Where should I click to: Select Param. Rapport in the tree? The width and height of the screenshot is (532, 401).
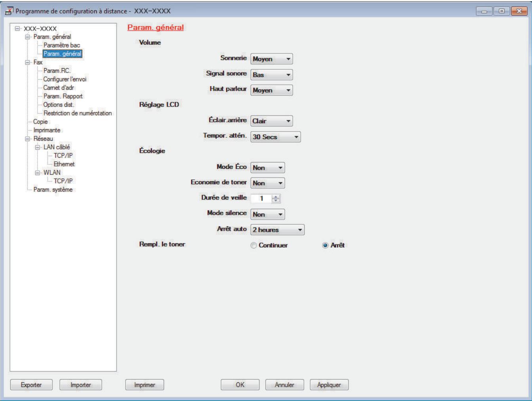[x=63, y=96]
